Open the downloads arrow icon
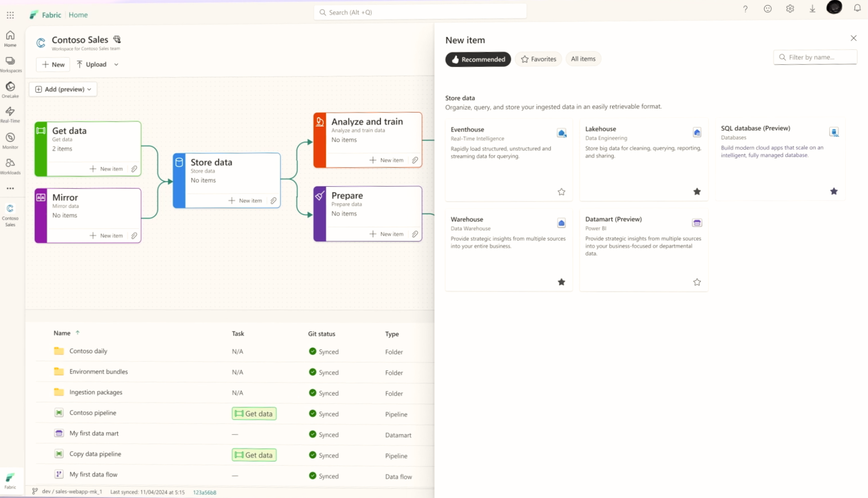Screen dimensions: 868x498 812,9
